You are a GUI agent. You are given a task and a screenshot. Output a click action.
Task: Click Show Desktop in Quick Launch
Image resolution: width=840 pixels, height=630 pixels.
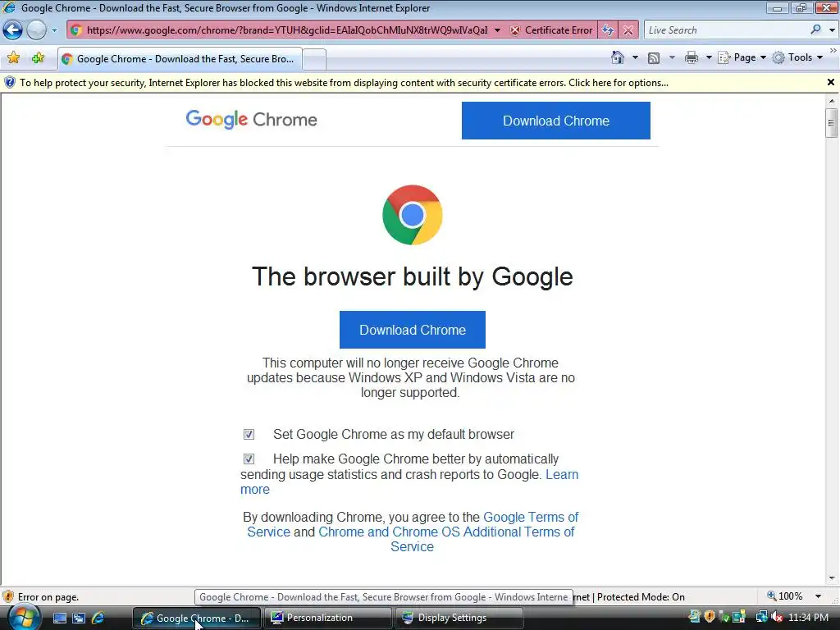pyautogui.click(x=59, y=618)
